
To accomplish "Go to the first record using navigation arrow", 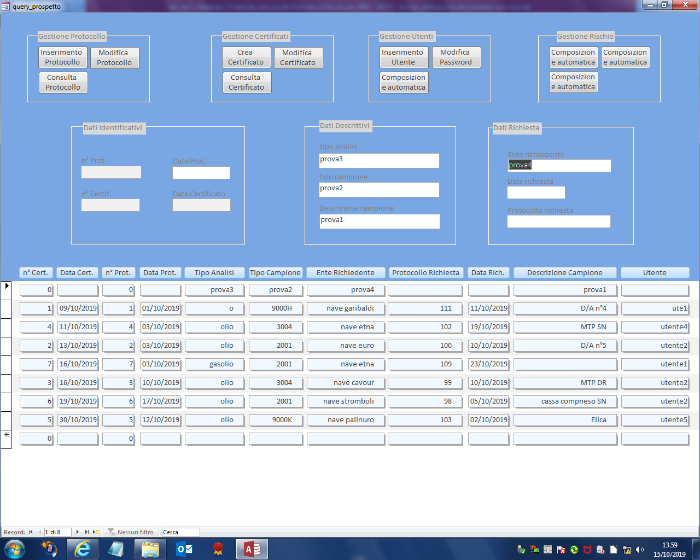I will pyautogui.click(x=30, y=532).
